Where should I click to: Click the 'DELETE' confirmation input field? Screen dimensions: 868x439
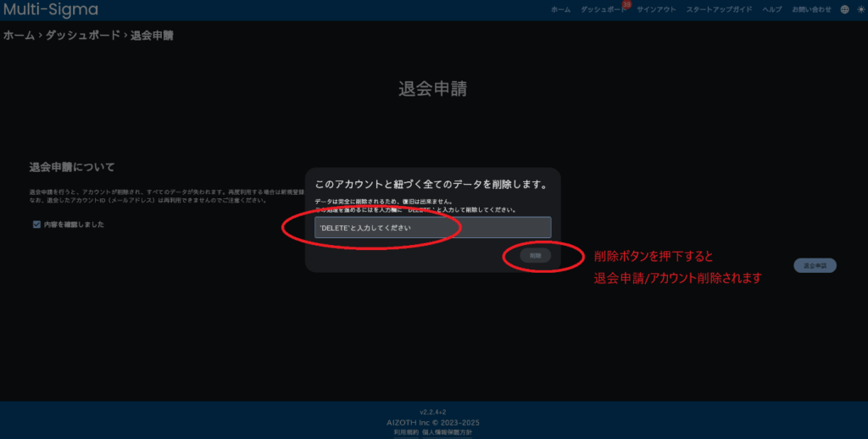click(x=432, y=228)
